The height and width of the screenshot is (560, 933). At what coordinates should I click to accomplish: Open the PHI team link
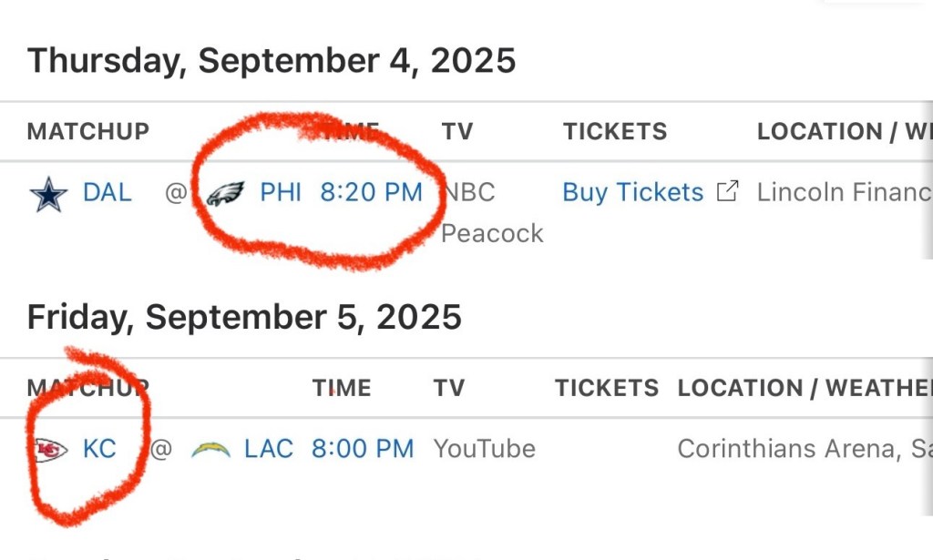[281, 193]
